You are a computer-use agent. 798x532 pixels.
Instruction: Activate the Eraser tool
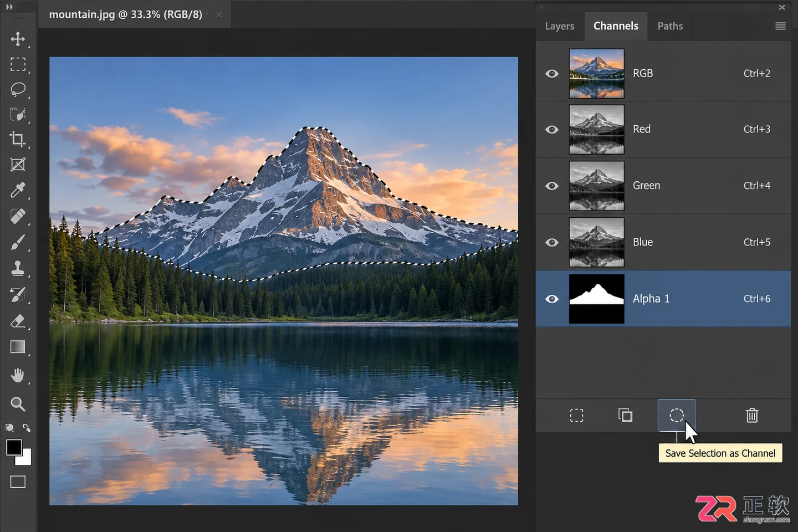point(18,321)
